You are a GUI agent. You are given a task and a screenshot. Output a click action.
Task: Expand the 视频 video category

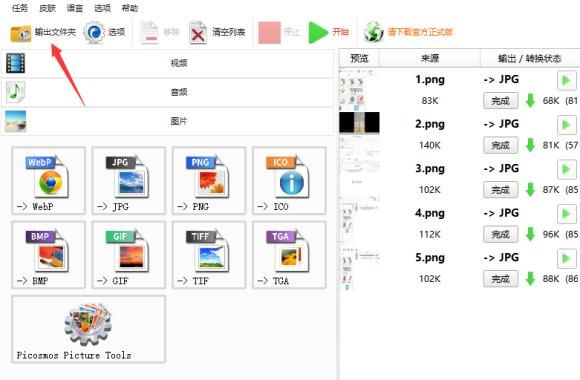tap(167, 63)
